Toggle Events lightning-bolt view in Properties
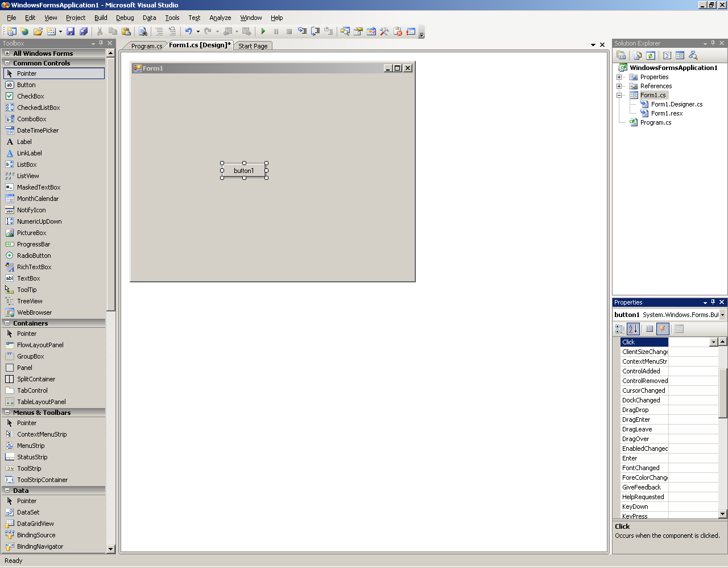The height and width of the screenshot is (568, 728). click(663, 329)
